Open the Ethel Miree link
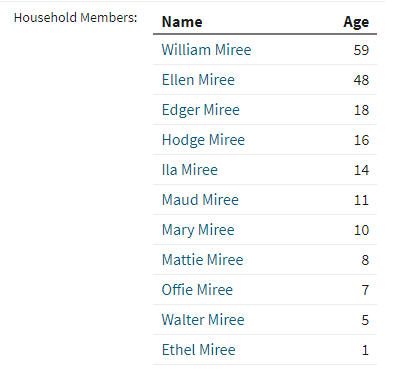The height and width of the screenshot is (369, 395). [x=199, y=350]
